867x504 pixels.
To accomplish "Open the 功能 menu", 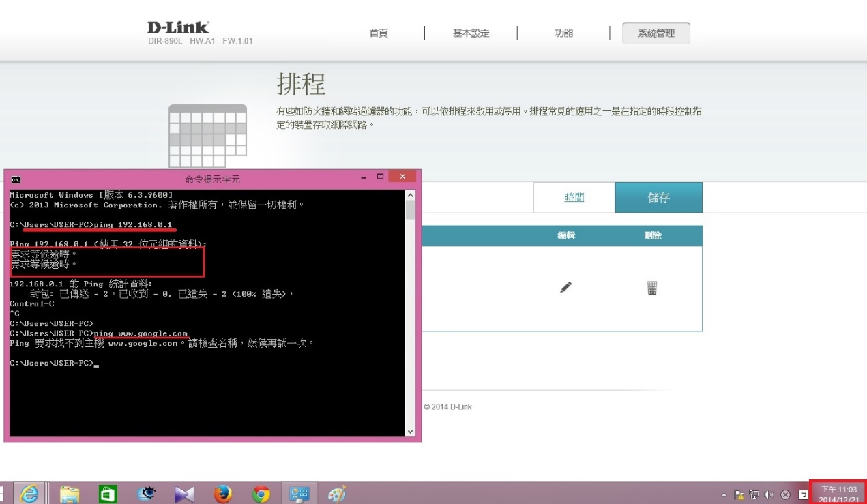I will 563,33.
